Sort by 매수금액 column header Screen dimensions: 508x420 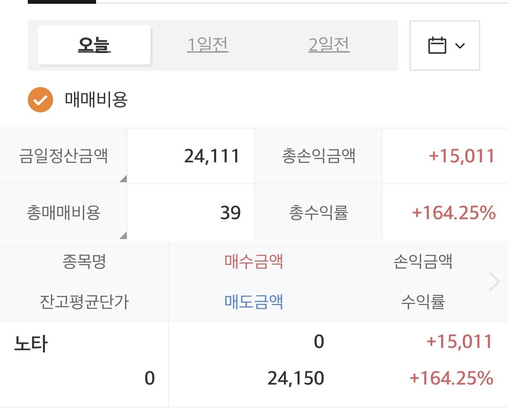click(x=254, y=261)
